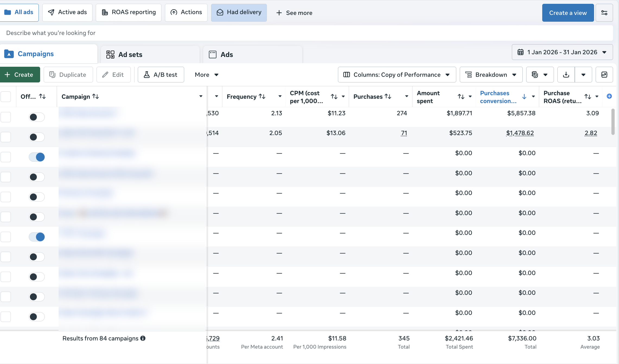The width and height of the screenshot is (619, 364).
Task: Turn off the second active blue campaign toggle
Action: click(x=37, y=237)
